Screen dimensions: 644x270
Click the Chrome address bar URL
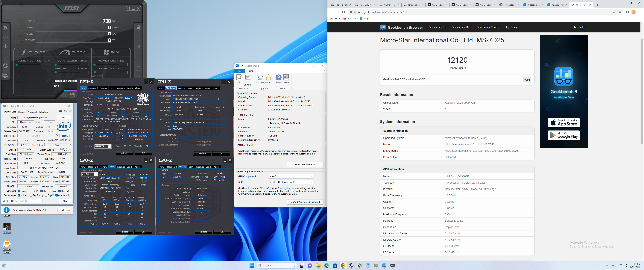380,12
